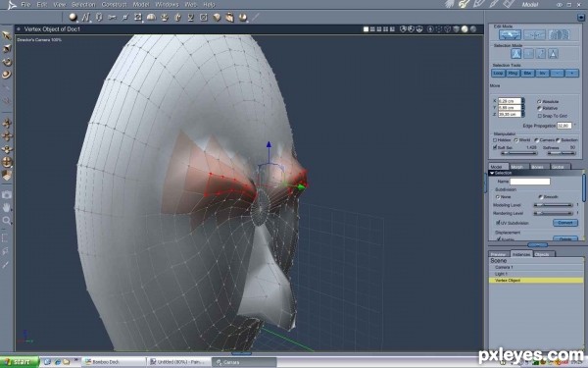Select the magnifier zoom tool
The width and height of the screenshot is (588, 368).
click(7, 221)
